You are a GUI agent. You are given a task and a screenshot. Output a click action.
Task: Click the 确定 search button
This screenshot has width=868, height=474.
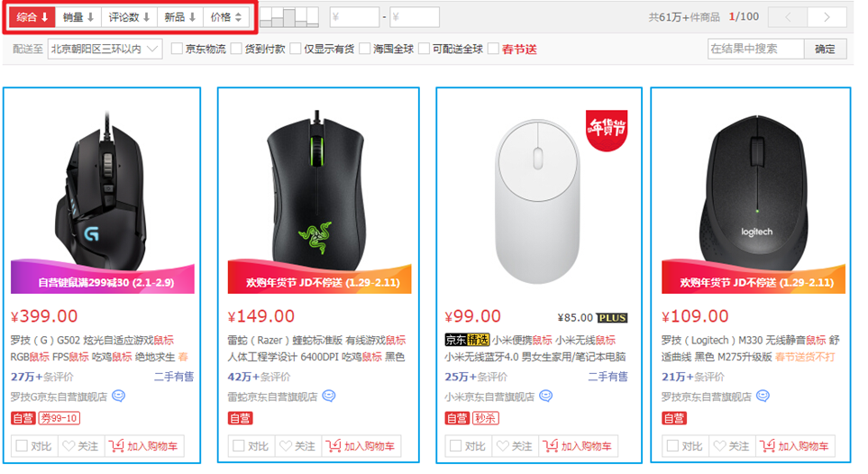[825, 50]
